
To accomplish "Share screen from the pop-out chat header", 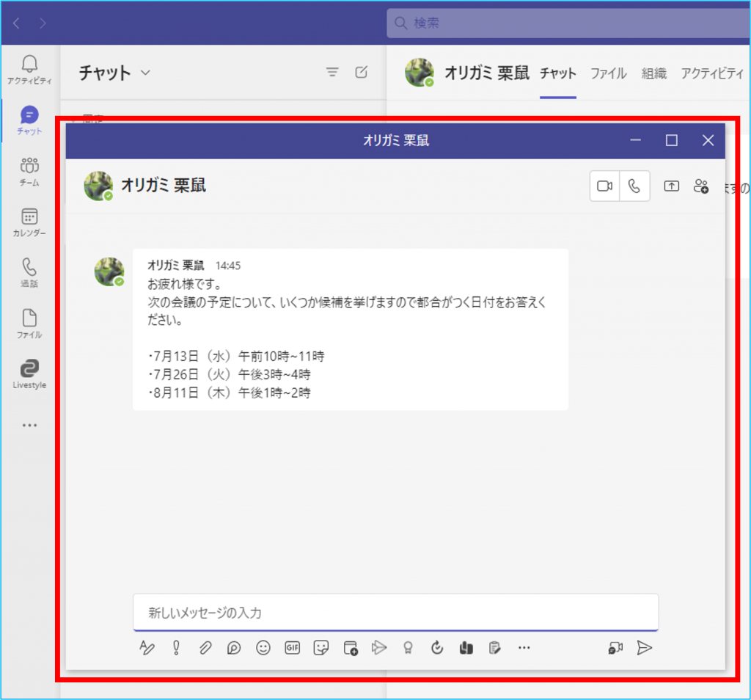I will click(671, 186).
